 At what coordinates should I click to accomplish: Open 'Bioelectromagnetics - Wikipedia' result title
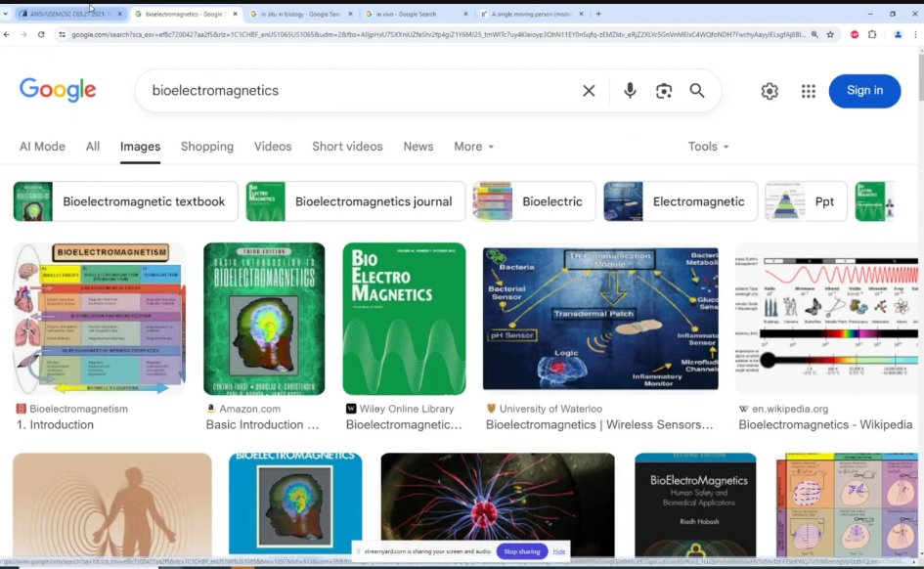pyautogui.click(x=825, y=424)
